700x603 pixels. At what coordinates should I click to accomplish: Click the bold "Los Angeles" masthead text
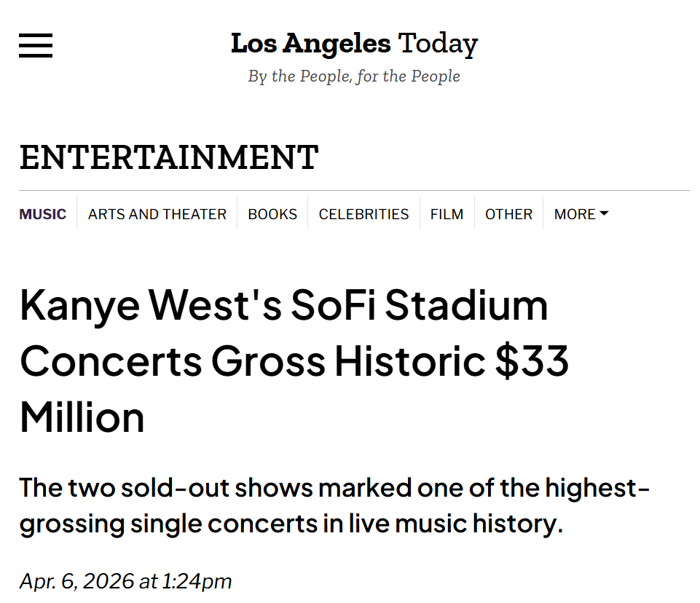coord(310,44)
